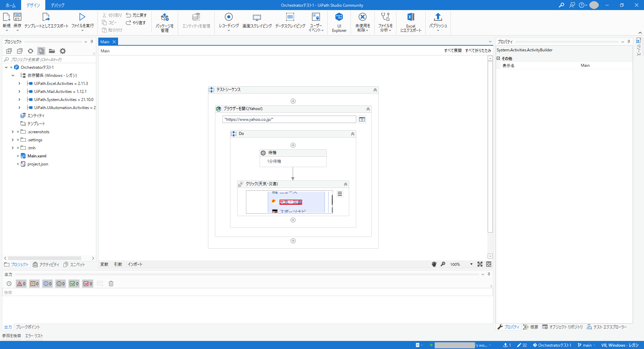This screenshot has width=644, height=349.
Task: Open the ブレークポイント tab
Action: 28,327
